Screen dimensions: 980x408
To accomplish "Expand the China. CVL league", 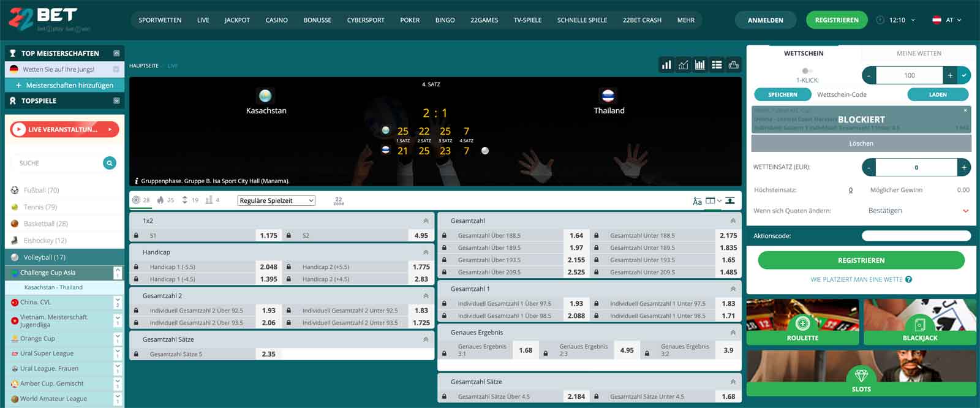I will (x=118, y=302).
